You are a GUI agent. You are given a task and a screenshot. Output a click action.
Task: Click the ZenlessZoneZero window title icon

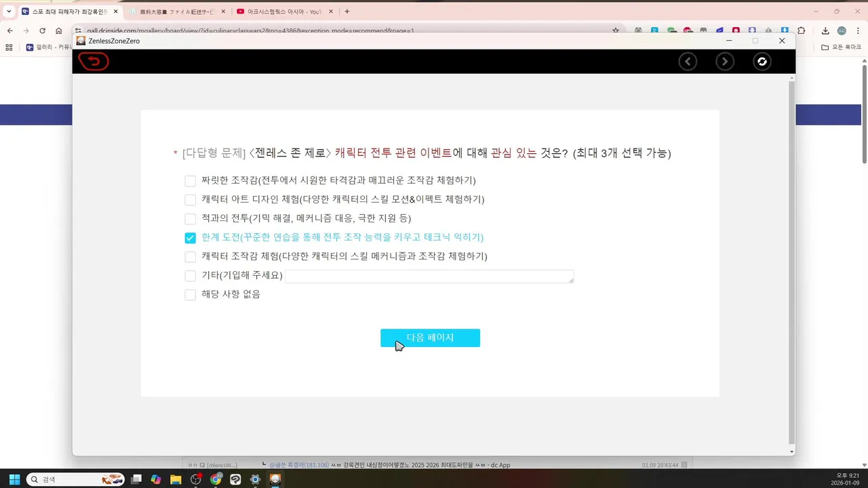(x=81, y=41)
